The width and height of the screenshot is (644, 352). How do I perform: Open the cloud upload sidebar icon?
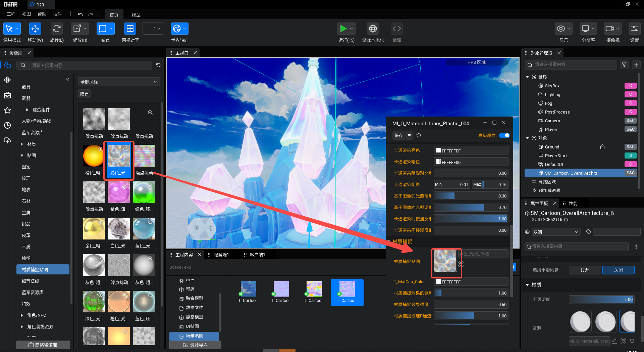[7, 140]
